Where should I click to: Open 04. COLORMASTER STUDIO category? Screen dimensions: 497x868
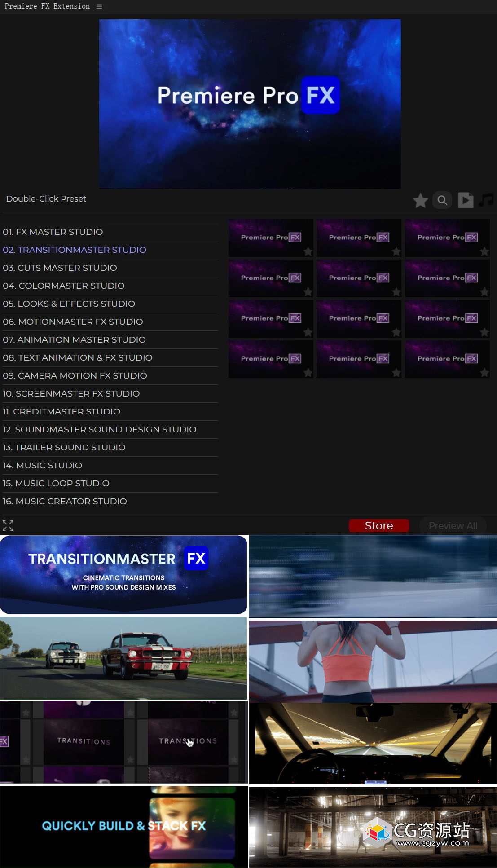[x=110, y=286]
